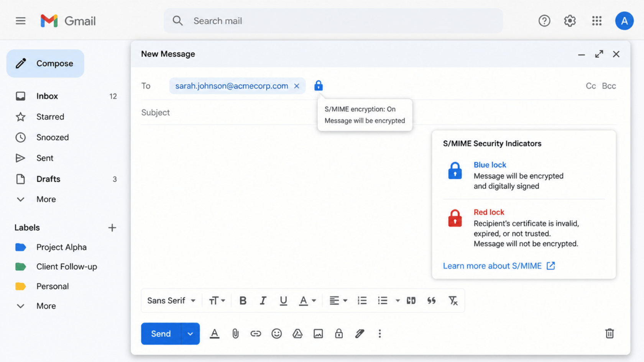Click the indent icon before quote
This screenshot has height=362, width=644.
(x=411, y=301)
